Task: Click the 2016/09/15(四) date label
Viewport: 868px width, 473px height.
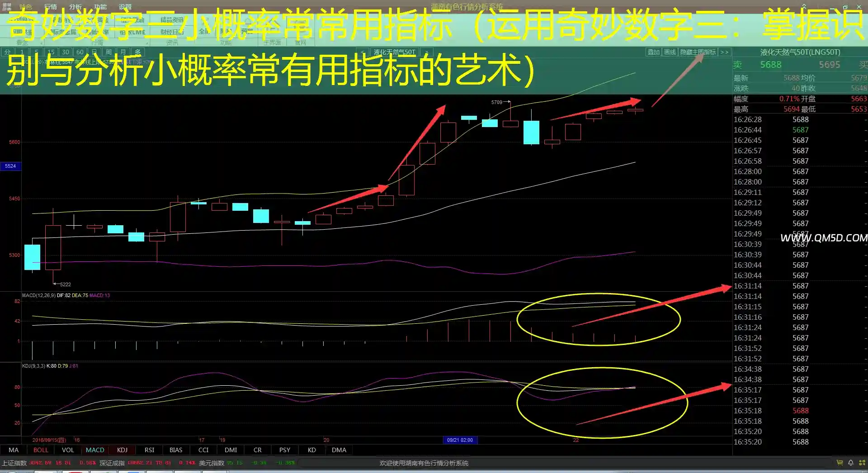Action: tap(49, 440)
